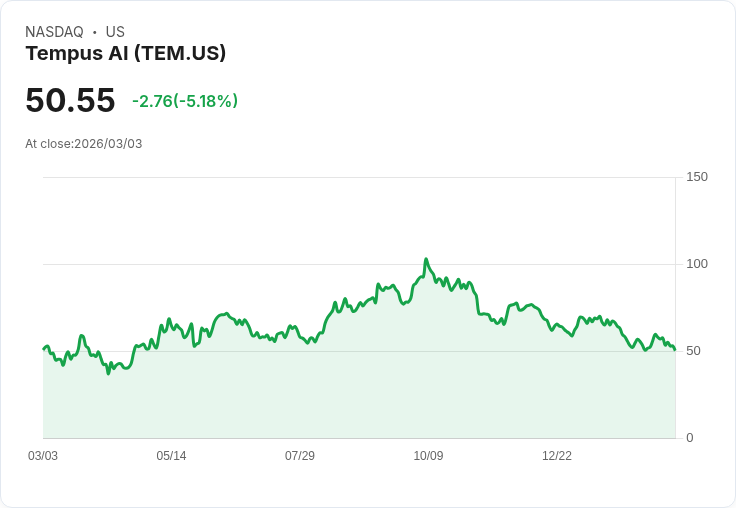Screen dimensions: 736x508
Task: Click the 100 y-axis label
Action: pos(697,264)
